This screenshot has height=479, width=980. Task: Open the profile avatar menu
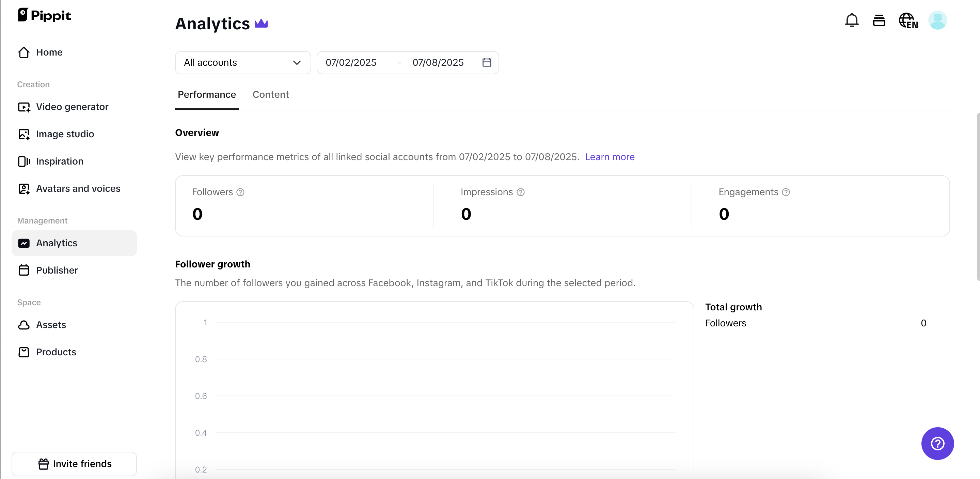coord(937,20)
